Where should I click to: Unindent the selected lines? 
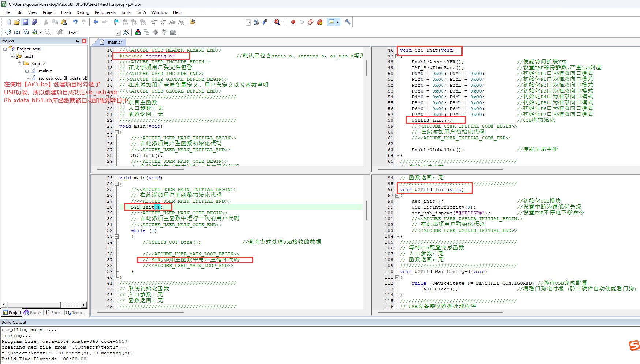tap(163, 22)
